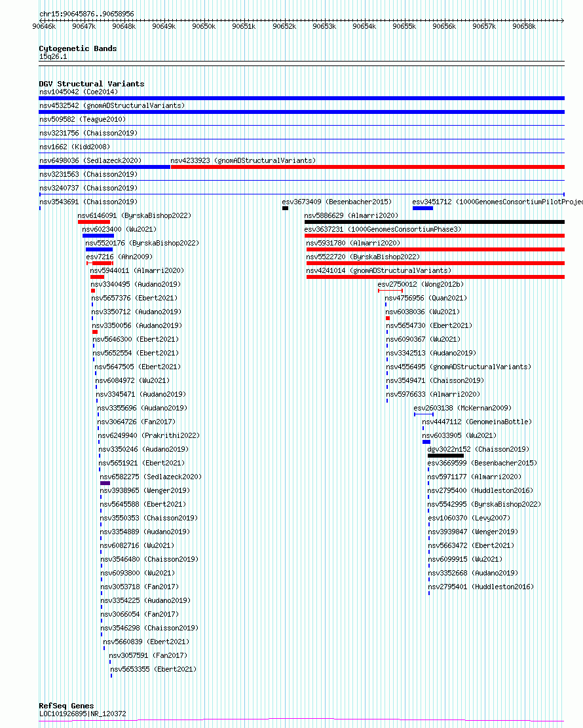Click nsv6033905 (Wu2021) label
The image size is (583, 728).
tap(459, 435)
